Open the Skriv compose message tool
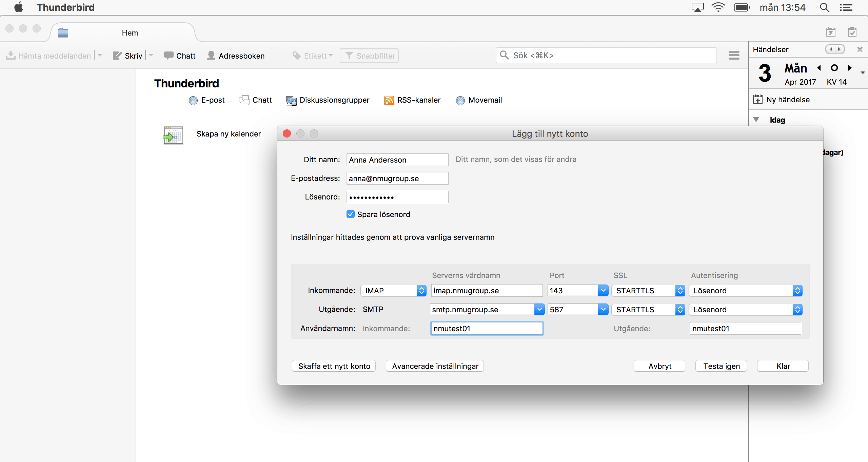The width and height of the screenshot is (868, 462). [x=127, y=56]
